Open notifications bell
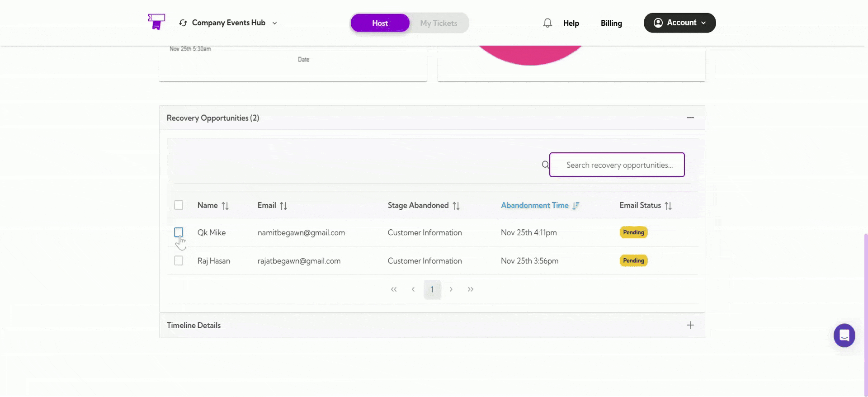The height and width of the screenshot is (397, 868). click(547, 23)
